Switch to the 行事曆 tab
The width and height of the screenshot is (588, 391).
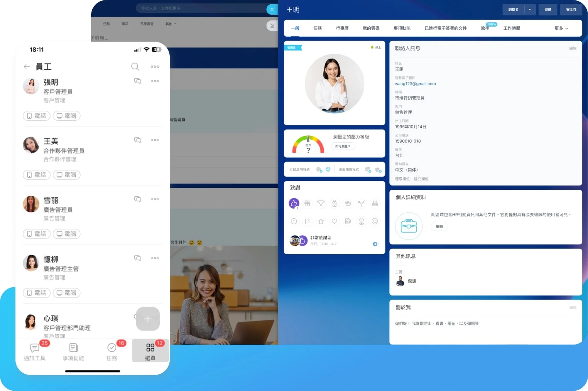tap(342, 28)
